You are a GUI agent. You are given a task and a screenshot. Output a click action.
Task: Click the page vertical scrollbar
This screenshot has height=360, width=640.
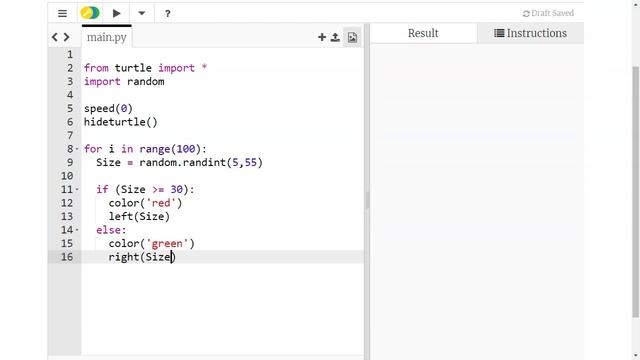tap(636, 192)
